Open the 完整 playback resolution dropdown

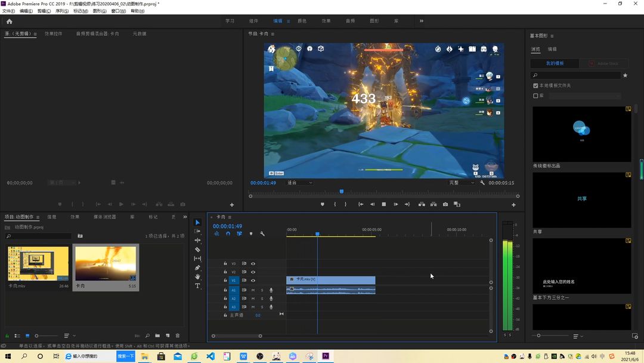pos(461,183)
